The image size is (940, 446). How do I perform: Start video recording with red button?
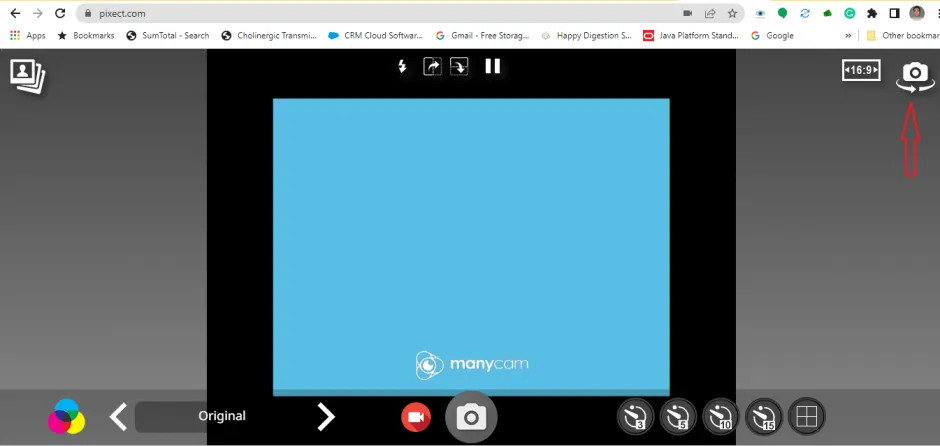click(416, 417)
